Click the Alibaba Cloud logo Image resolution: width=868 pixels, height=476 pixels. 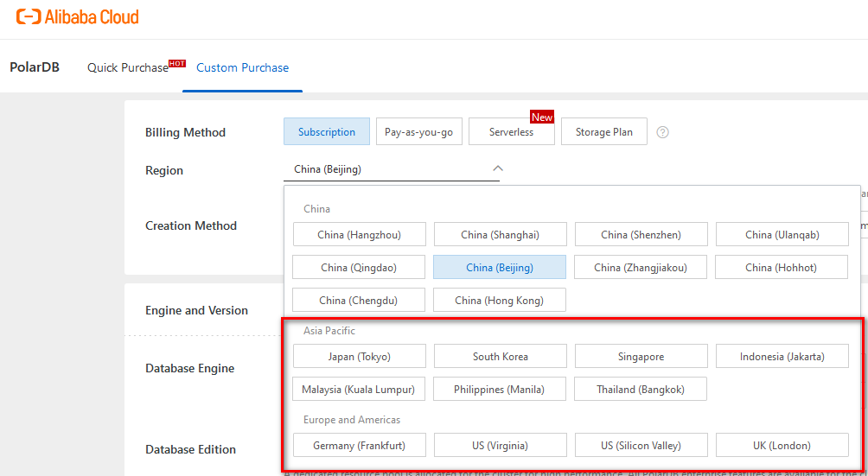pos(78,17)
